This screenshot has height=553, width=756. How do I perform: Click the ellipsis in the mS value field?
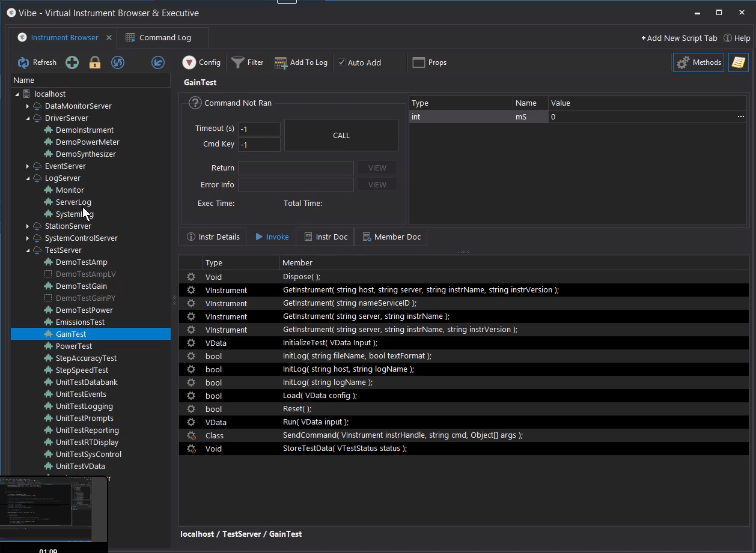[x=741, y=116]
